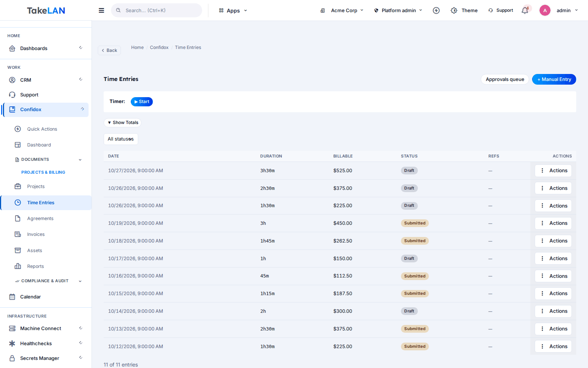Toggle Show Totals
This screenshot has width=588, height=368.
click(123, 123)
